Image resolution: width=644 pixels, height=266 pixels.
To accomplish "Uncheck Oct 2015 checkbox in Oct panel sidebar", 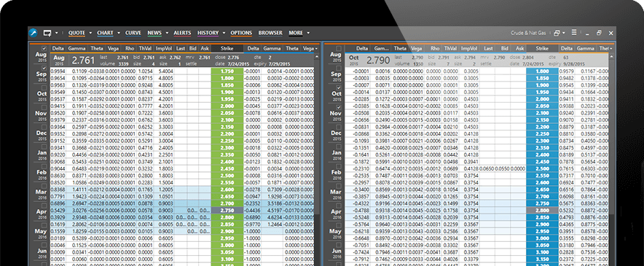I will [x=339, y=87].
